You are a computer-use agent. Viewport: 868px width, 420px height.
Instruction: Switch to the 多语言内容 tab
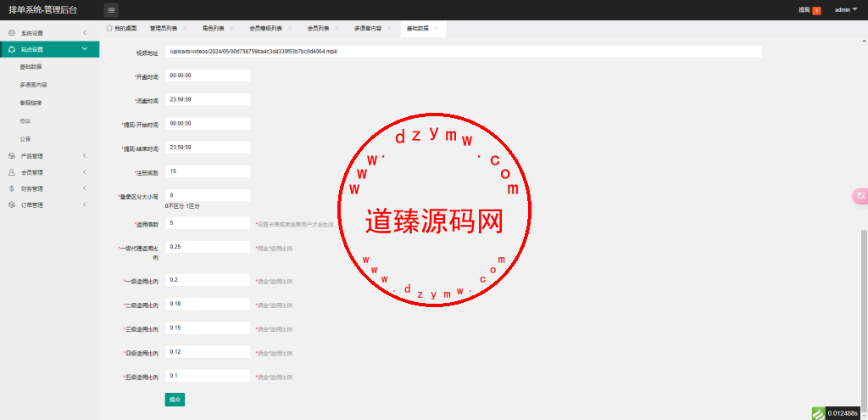[368, 28]
